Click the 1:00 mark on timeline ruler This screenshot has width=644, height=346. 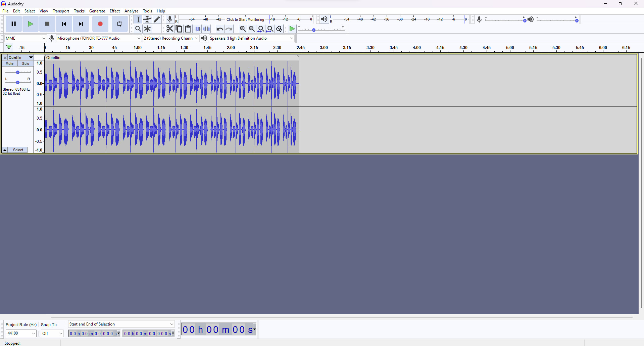[138, 48]
